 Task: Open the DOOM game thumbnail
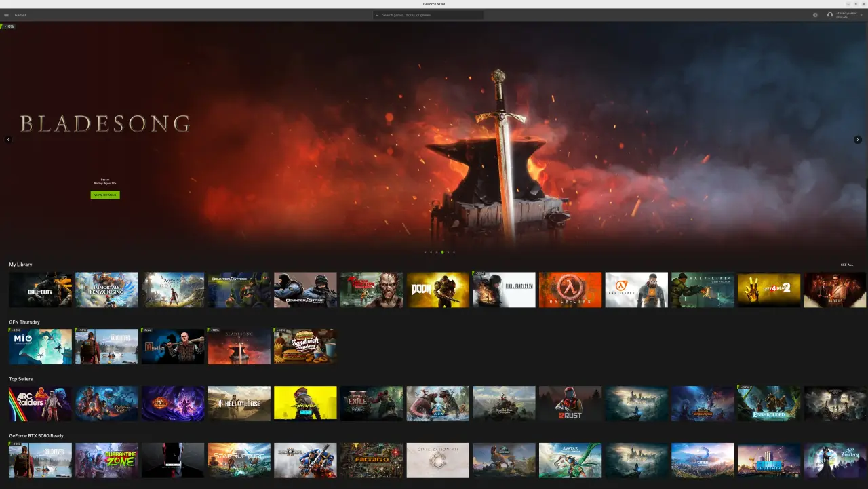[438, 290]
